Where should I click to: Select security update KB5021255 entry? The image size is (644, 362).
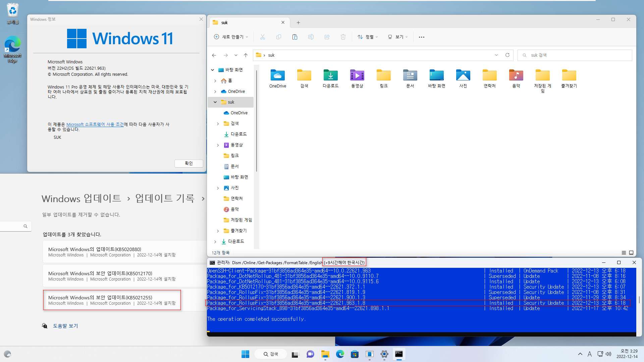(x=125, y=300)
